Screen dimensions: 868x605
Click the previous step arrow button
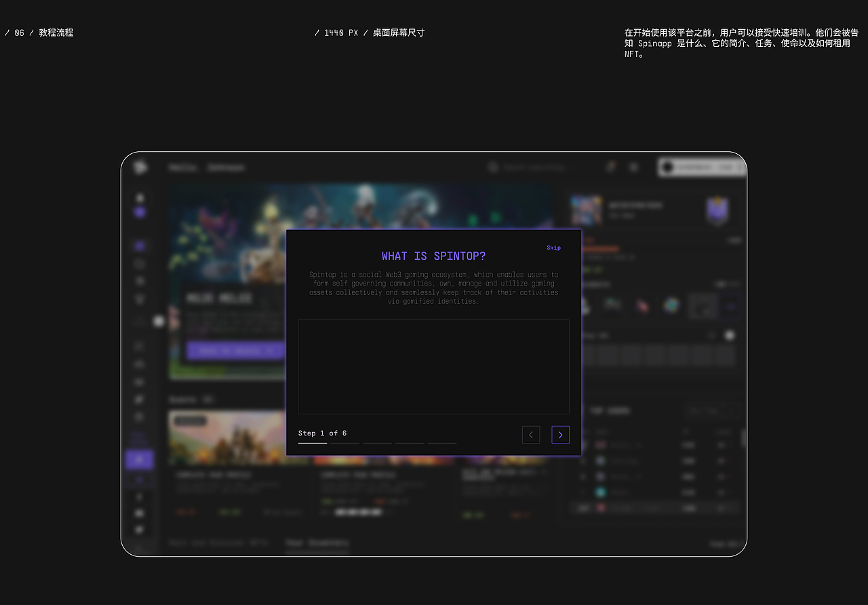pos(531,435)
